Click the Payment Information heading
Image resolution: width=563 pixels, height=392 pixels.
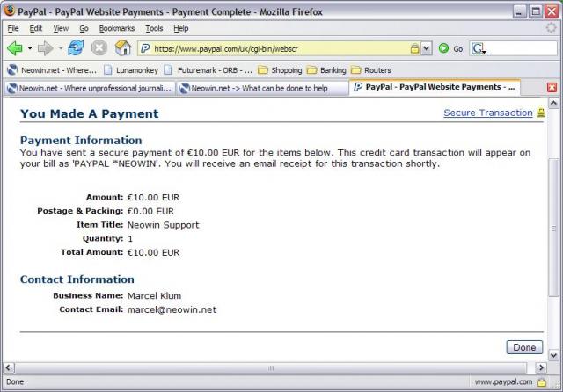[81, 141]
